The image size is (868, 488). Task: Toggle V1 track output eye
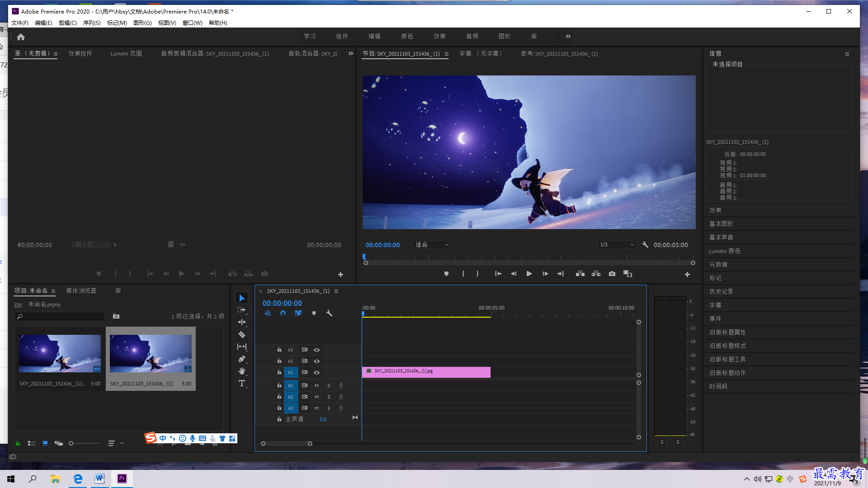pos(316,372)
